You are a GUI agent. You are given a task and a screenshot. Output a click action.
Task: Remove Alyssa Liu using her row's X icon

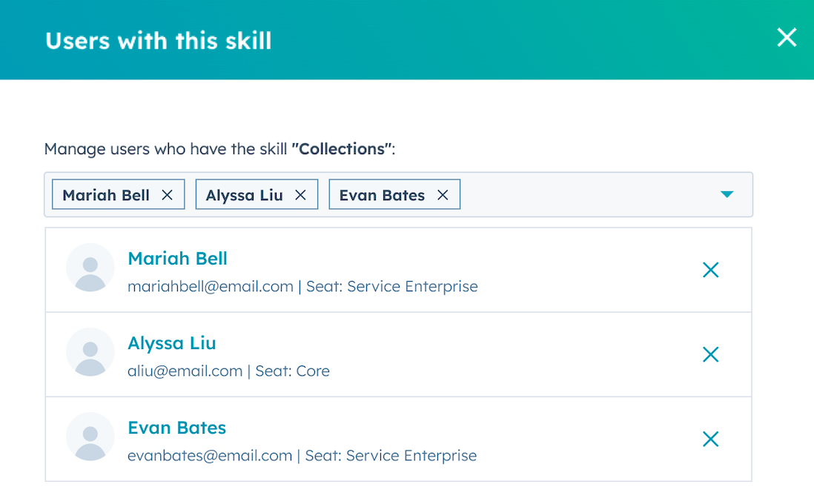click(710, 354)
